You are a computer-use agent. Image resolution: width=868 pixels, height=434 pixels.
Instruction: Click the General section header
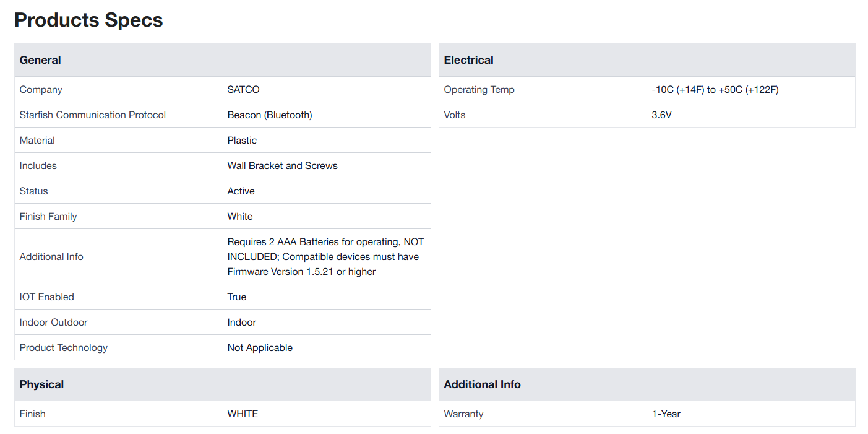pyautogui.click(x=40, y=60)
